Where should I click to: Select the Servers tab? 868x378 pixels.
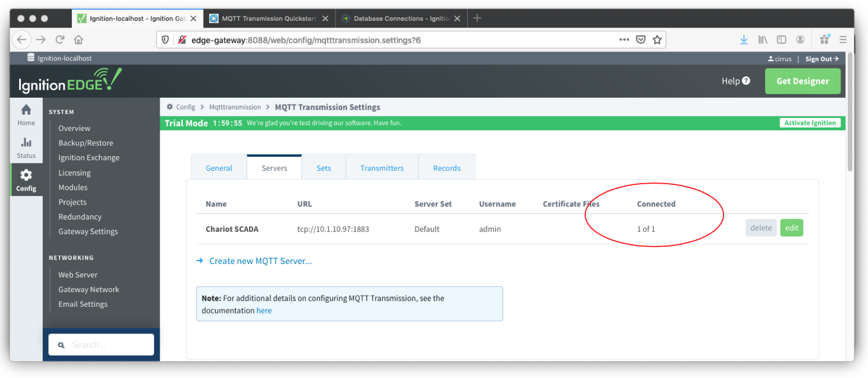pos(274,168)
